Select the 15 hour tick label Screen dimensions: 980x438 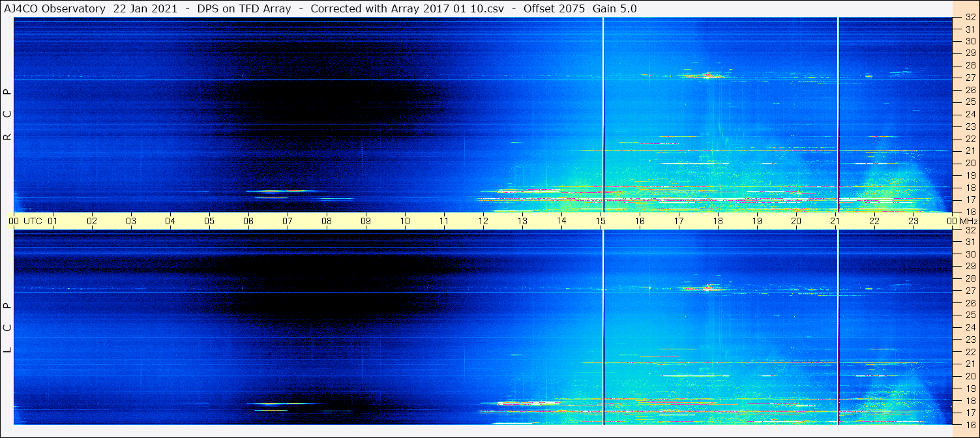601,221
